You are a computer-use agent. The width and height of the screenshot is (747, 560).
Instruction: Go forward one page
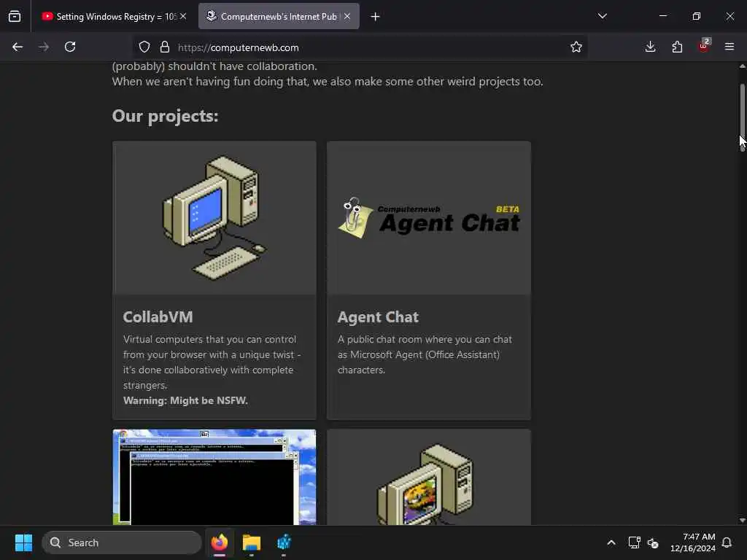[44, 47]
